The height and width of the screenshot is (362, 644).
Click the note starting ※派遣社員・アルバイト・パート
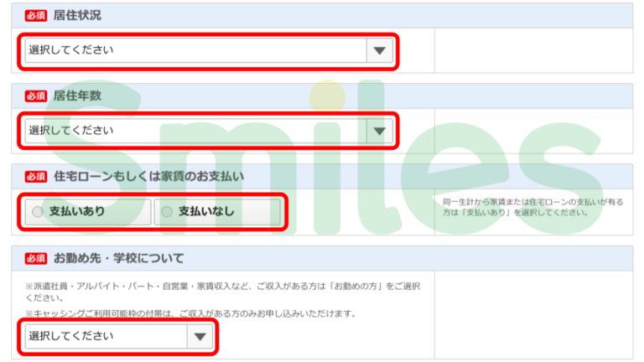222,292
